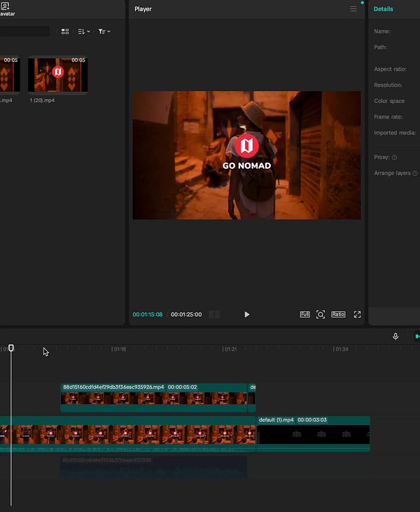The width and height of the screenshot is (420, 512).
Task: Select the Details tab
Action: click(x=383, y=9)
